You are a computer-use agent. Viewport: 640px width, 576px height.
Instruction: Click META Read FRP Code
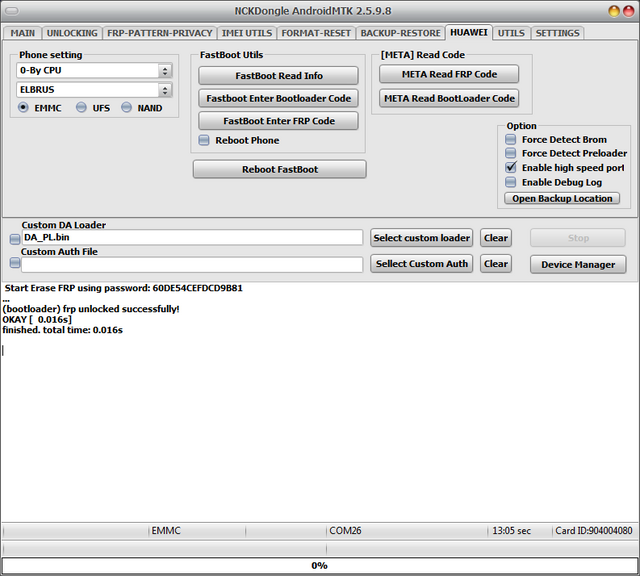pyautogui.click(x=449, y=74)
